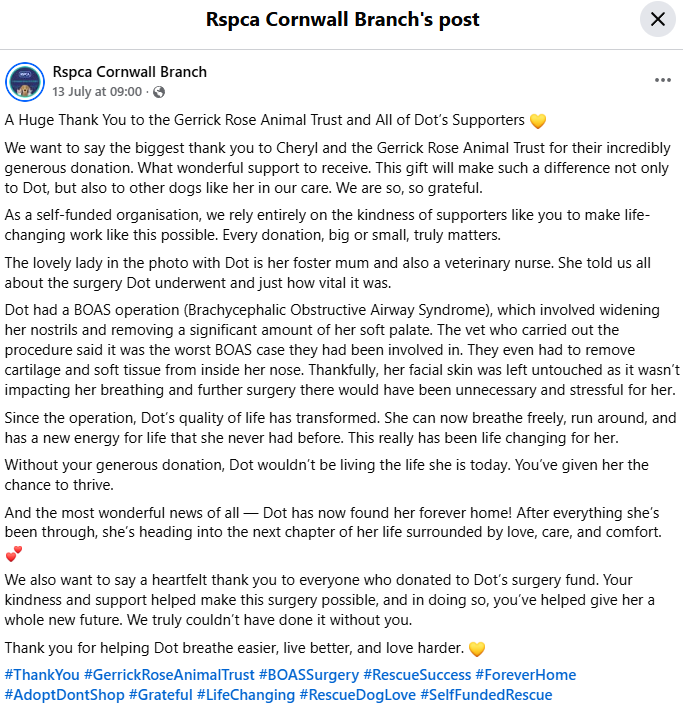The height and width of the screenshot is (708, 683).
Task: Open the #ForeverHome hashtag
Action: [x=526, y=675]
